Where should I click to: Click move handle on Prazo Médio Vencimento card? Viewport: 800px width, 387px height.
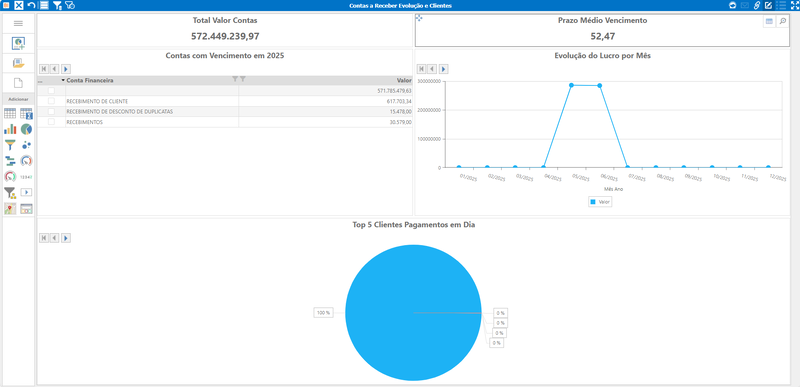419,18
